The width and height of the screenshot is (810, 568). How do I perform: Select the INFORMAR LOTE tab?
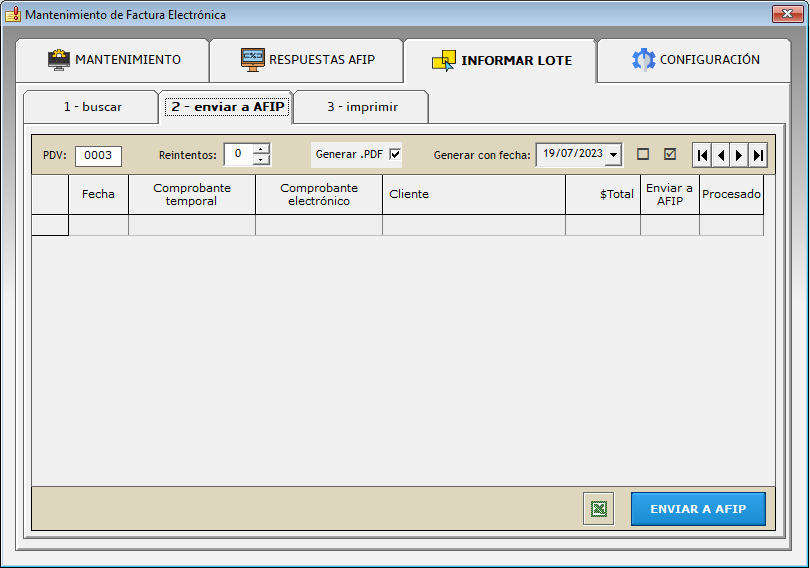click(x=501, y=61)
